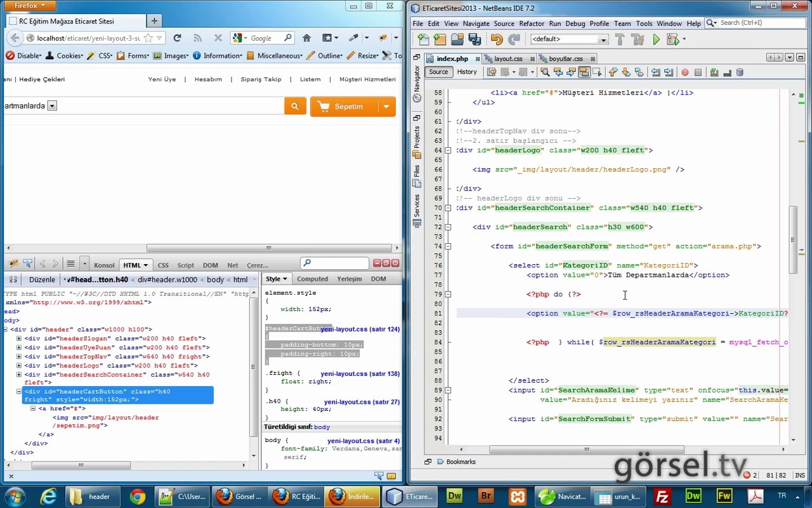Click the Sipariş Takip link on the page

point(261,79)
